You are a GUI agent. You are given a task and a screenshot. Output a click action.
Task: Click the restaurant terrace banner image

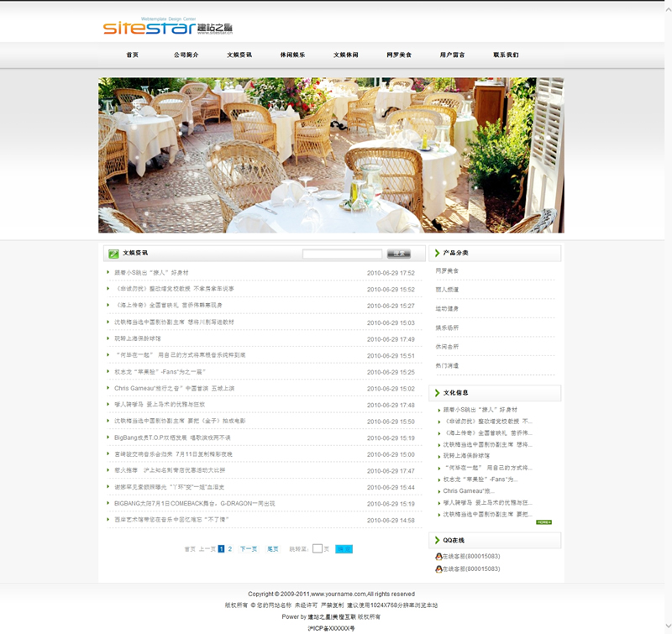(x=331, y=155)
